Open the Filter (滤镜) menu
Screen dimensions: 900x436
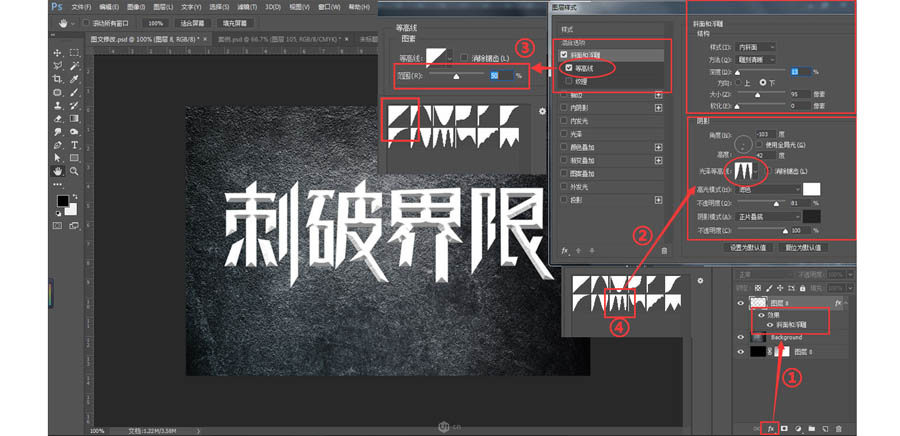pos(247,7)
